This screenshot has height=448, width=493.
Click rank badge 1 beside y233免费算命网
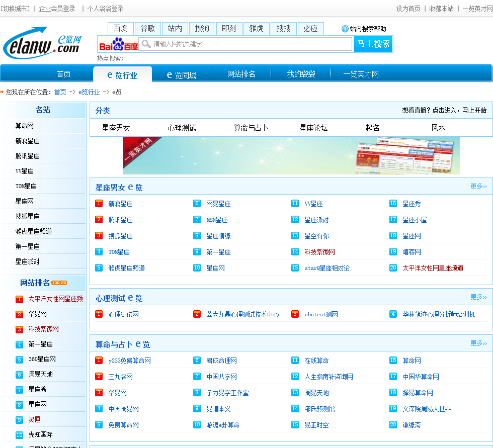[99, 361]
